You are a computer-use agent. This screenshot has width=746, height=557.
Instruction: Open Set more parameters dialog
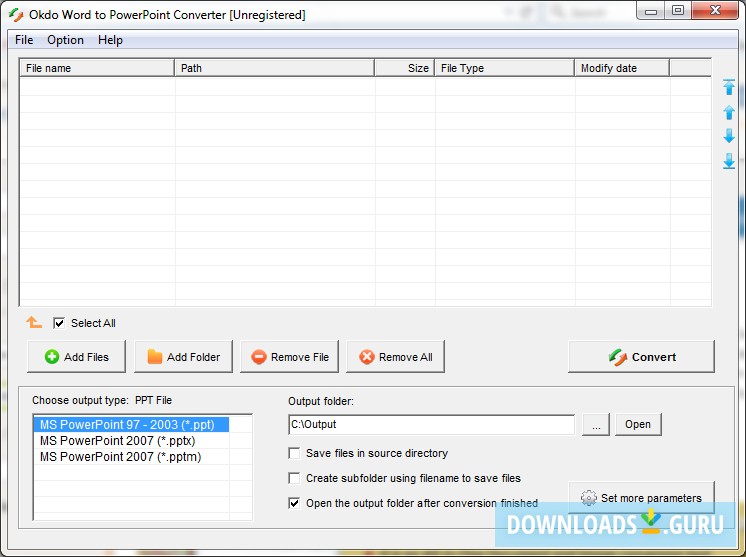(641, 498)
